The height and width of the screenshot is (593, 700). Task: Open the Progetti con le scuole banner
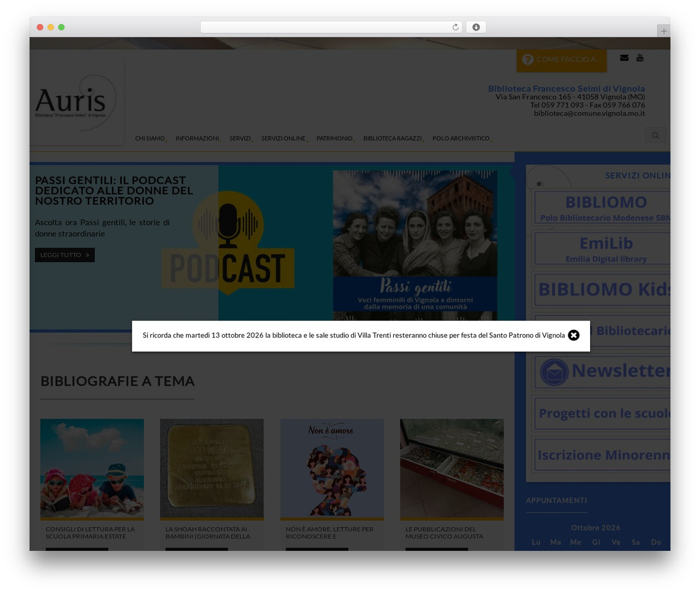point(602,413)
